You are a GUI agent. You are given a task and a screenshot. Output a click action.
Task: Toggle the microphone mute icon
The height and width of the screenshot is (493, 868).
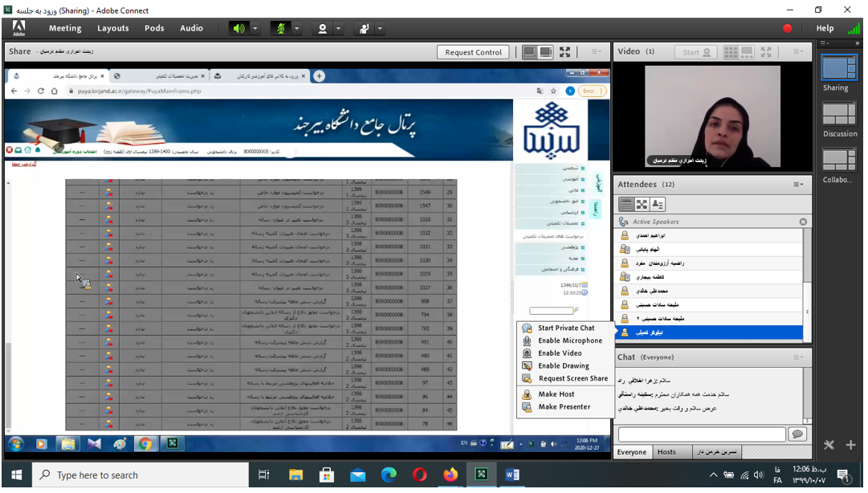click(x=281, y=28)
